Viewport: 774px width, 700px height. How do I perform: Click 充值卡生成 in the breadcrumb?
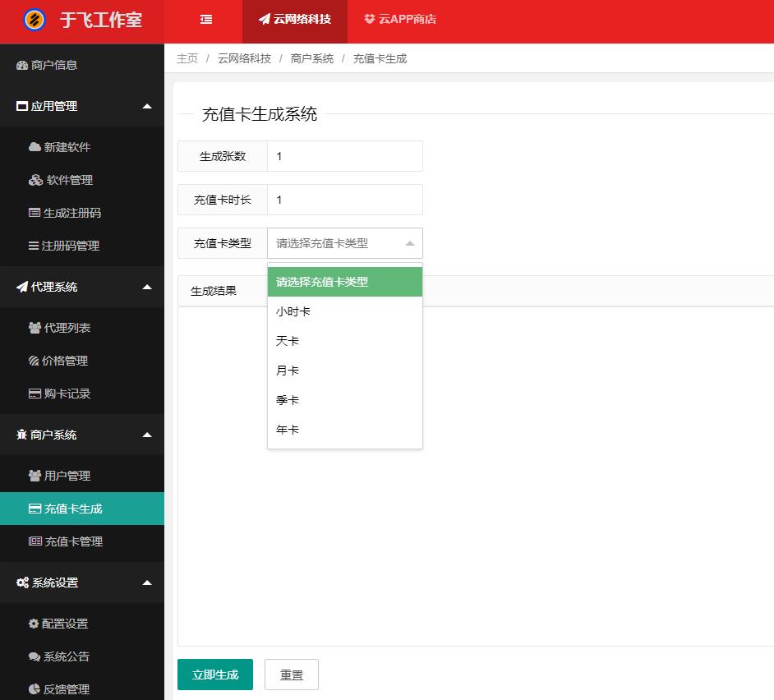[380, 59]
